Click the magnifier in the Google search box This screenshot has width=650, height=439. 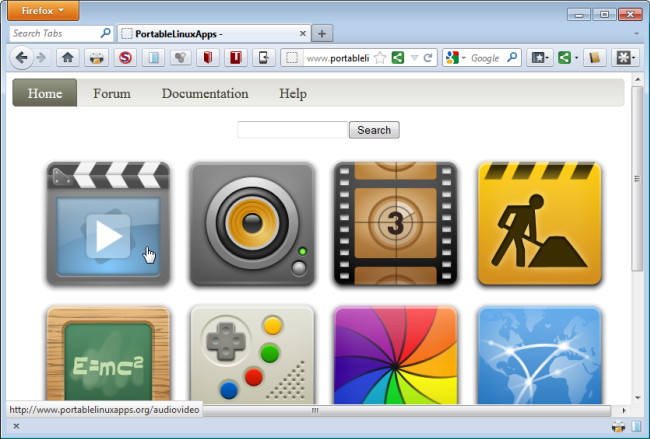pos(512,57)
